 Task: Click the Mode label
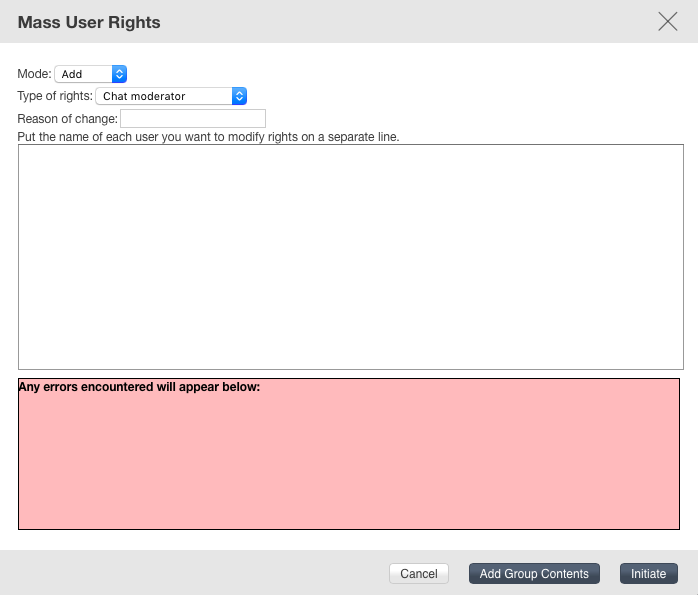(x=34, y=74)
